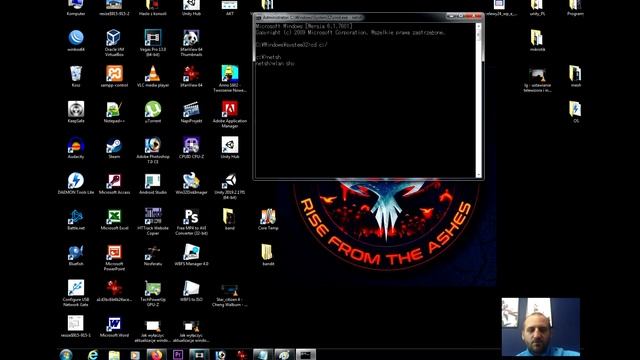This screenshot has height=360, width=640.
Task: Open the Vegas Pro 13.0 desktop shortcut
Action: (x=153, y=42)
